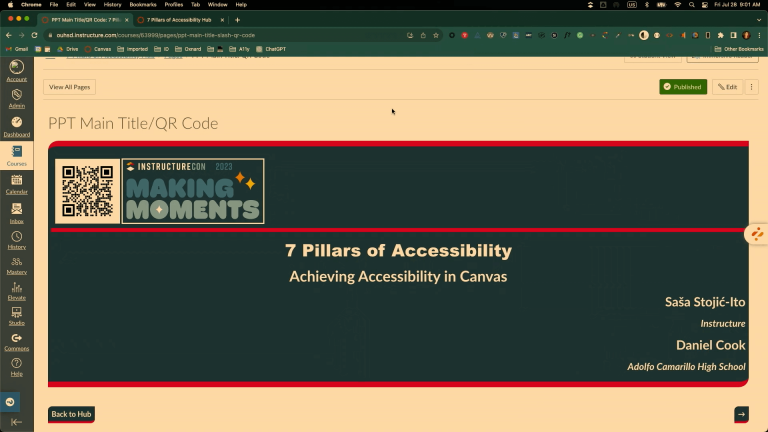Screen dimensions: 768x432
Task: Expand the A11y bookmarks folder
Action: [x=240, y=49]
